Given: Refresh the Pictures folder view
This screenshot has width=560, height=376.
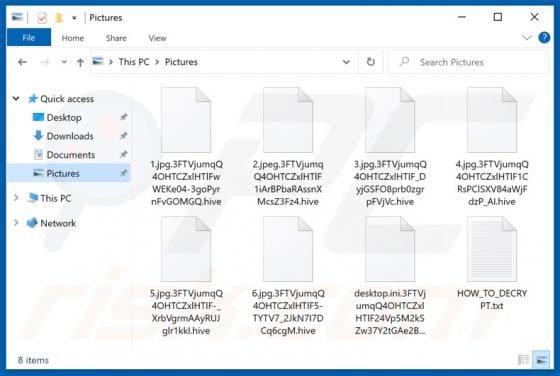Looking at the screenshot, I should click(x=371, y=62).
